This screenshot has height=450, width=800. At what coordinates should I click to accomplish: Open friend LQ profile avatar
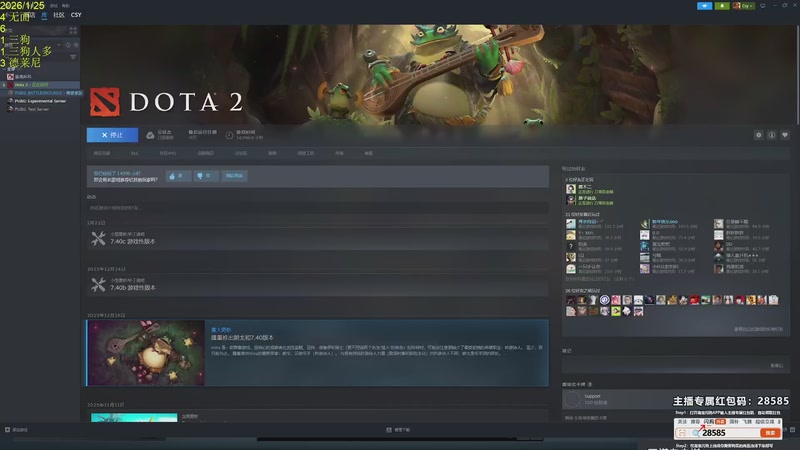pyautogui.click(x=570, y=257)
